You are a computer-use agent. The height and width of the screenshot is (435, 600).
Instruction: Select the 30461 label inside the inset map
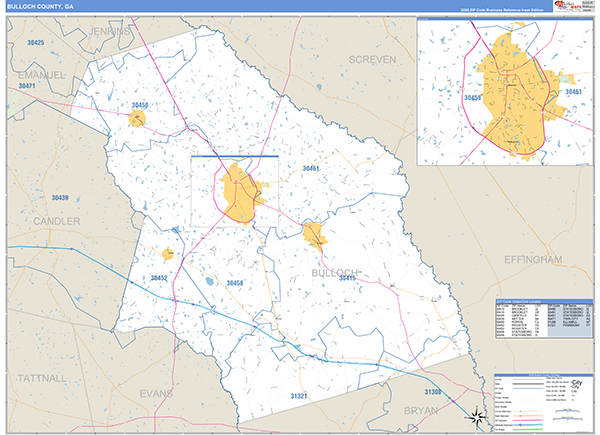click(x=574, y=92)
